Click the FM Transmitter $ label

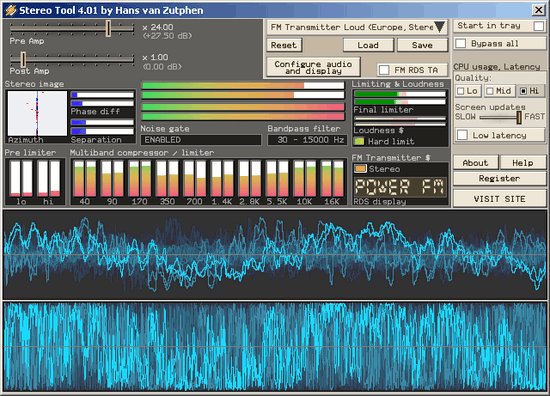pyautogui.click(x=391, y=157)
